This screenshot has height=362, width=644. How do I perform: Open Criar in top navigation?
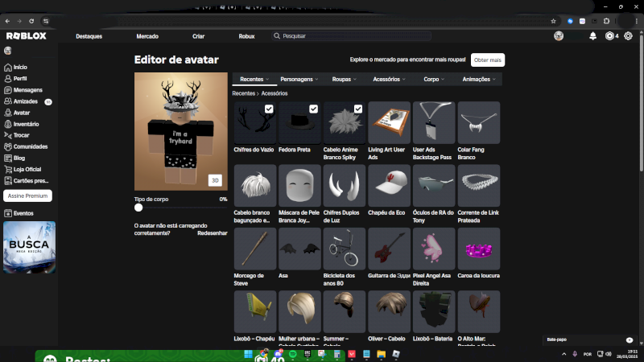[198, 36]
